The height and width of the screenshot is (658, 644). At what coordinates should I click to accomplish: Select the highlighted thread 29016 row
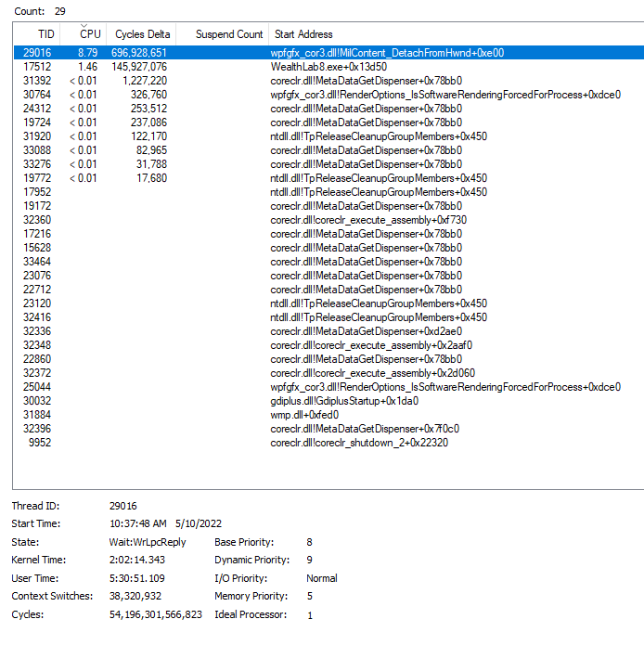tap(37, 53)
